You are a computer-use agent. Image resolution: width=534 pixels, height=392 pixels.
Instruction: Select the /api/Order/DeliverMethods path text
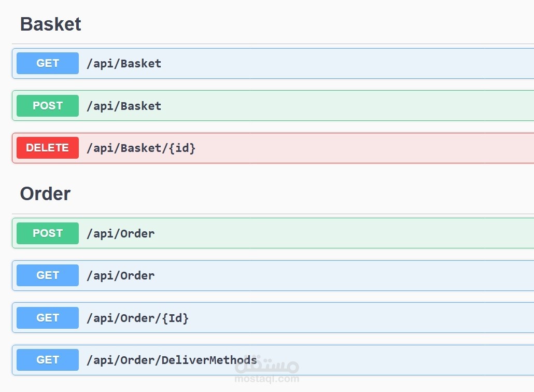172,360
